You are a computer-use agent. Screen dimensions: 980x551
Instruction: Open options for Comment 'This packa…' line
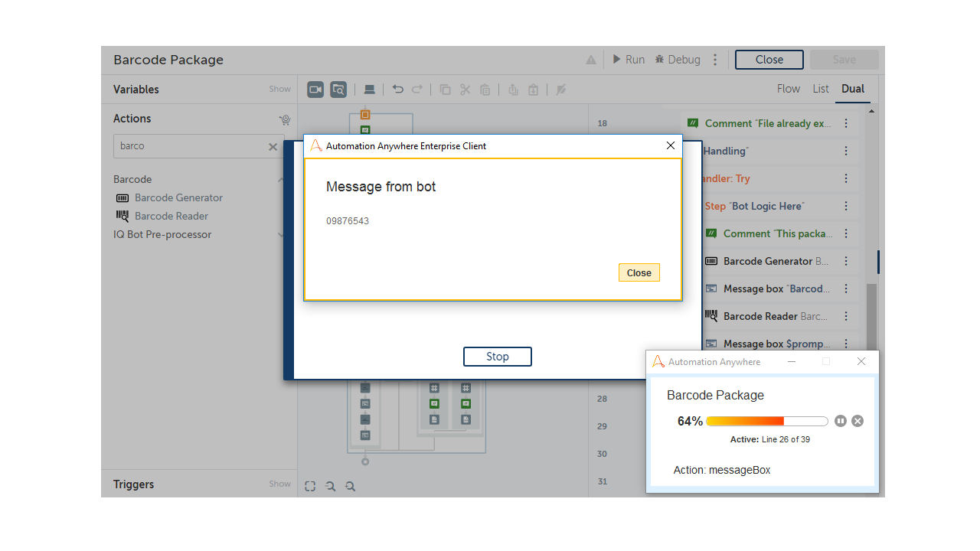pos(846,233)
